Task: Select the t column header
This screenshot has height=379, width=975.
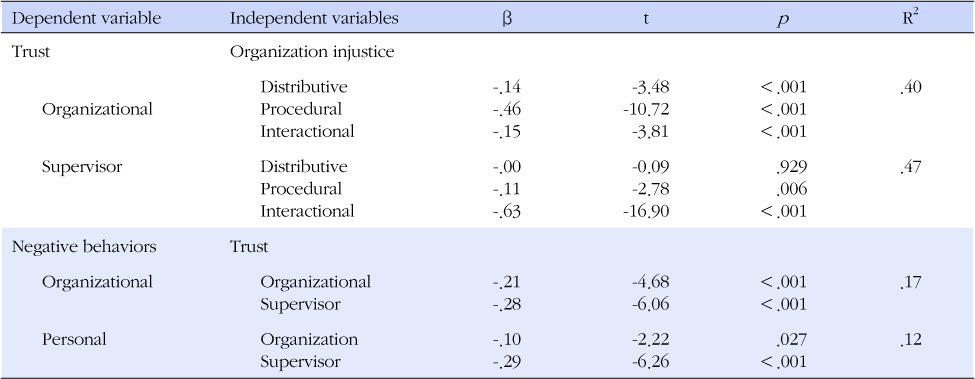Action: click(647, 19)
